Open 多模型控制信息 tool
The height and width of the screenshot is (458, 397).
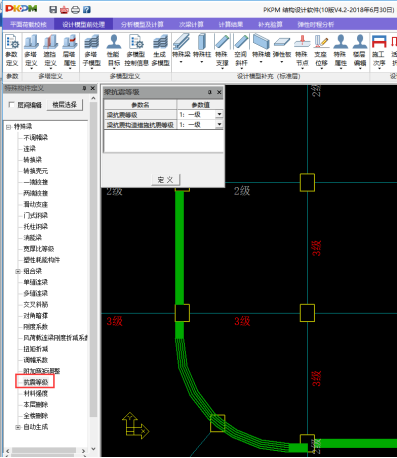pyautogui.click(x=136, y=50)
